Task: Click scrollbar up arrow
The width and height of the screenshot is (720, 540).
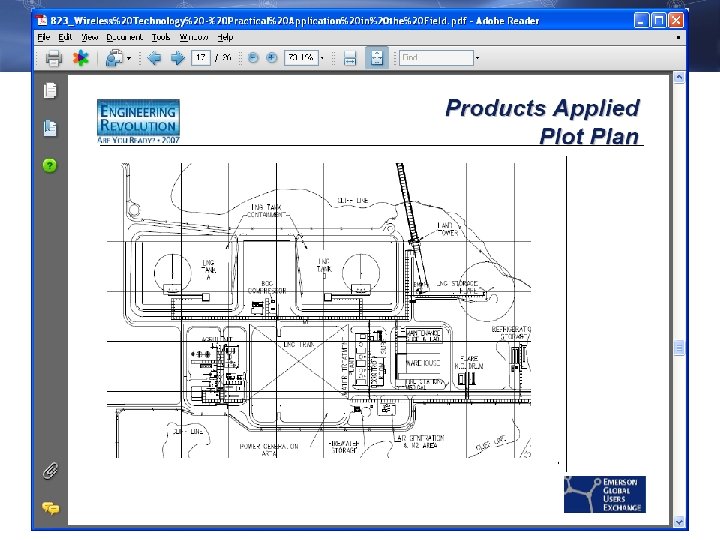Action: (679, 77)
